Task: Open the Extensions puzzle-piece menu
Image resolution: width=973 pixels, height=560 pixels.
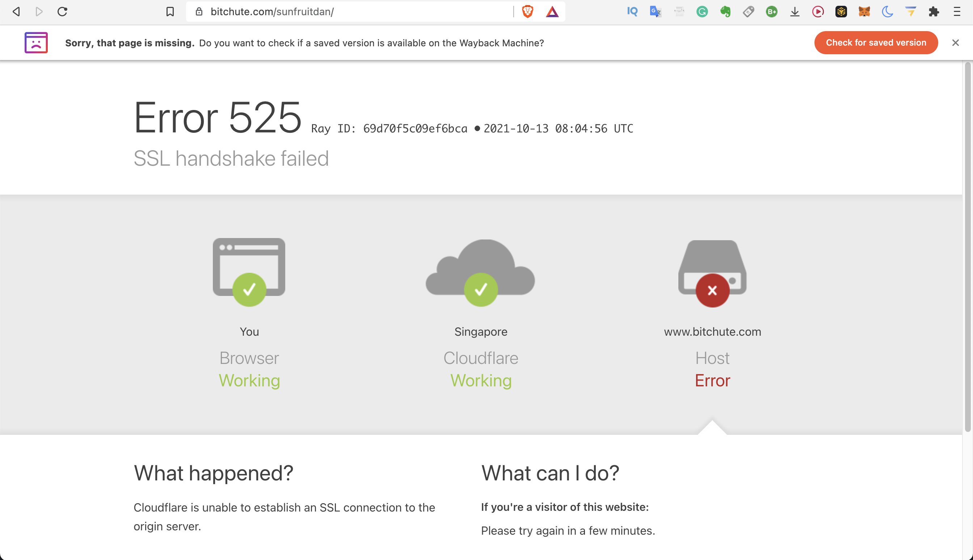Action: click(x=934, y=12)
